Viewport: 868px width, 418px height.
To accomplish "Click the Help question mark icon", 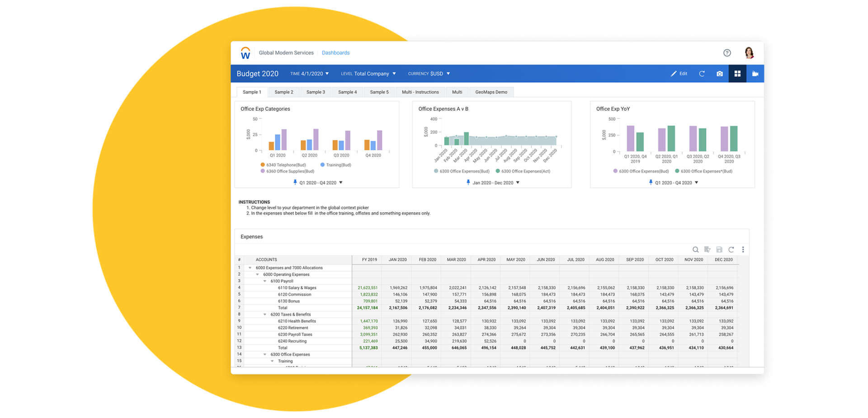I will point(727,53).
